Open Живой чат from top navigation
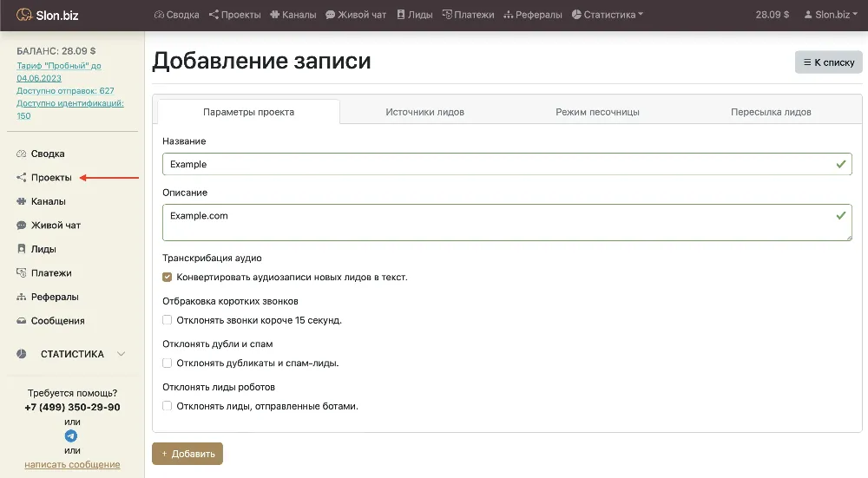The height and width of the screenshot is (478, 868). click(x=355, y=15)
